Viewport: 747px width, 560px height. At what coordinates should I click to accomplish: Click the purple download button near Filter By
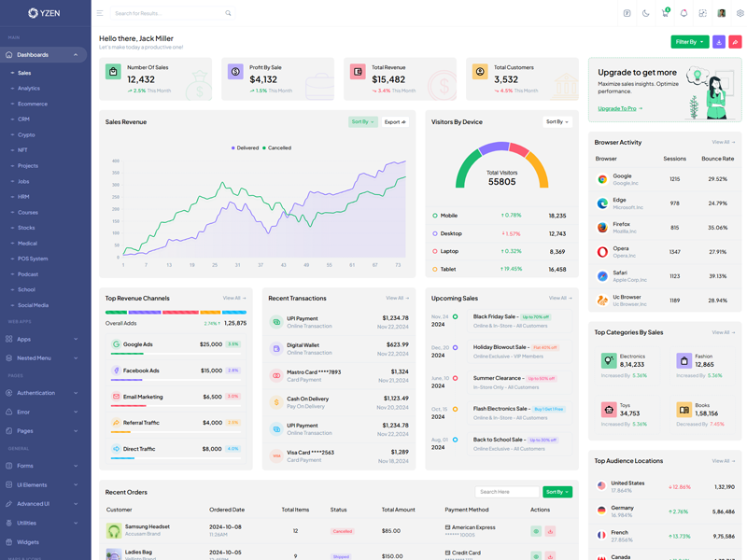coord(719,42)
